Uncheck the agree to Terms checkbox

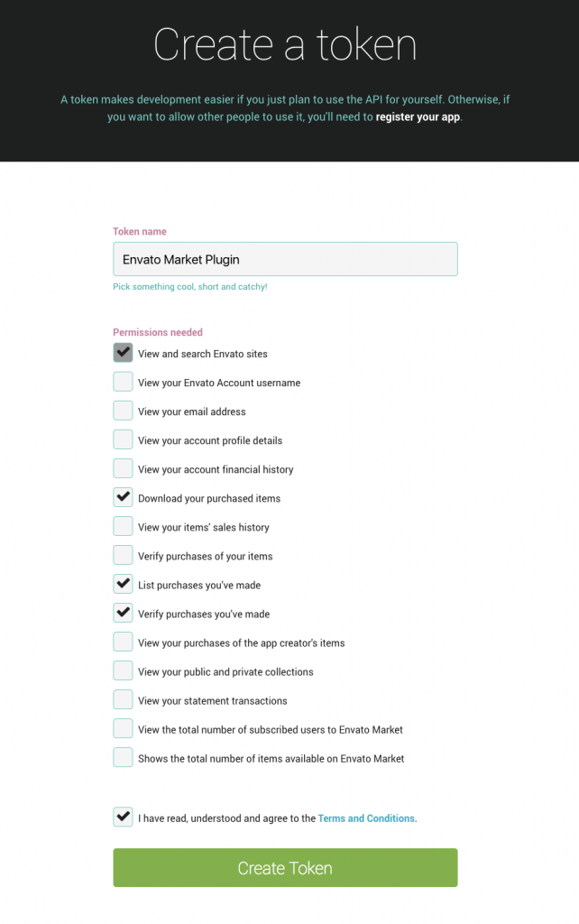(x=123, y=817)
